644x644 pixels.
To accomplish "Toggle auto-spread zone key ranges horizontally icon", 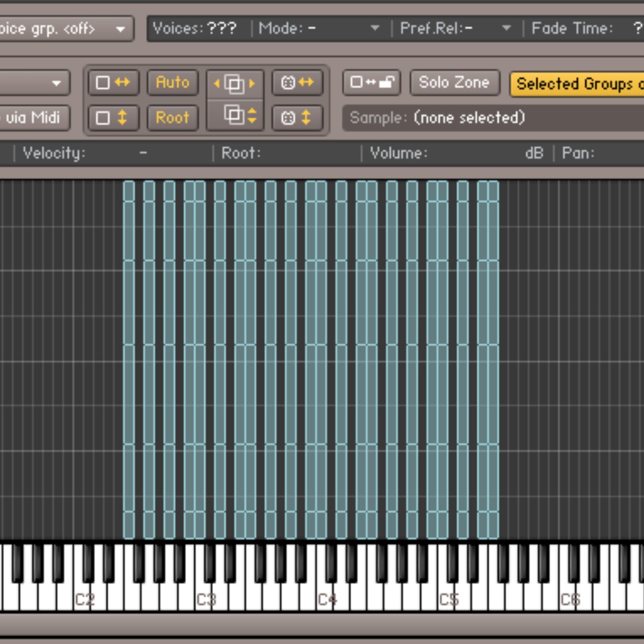I will 113,82.
